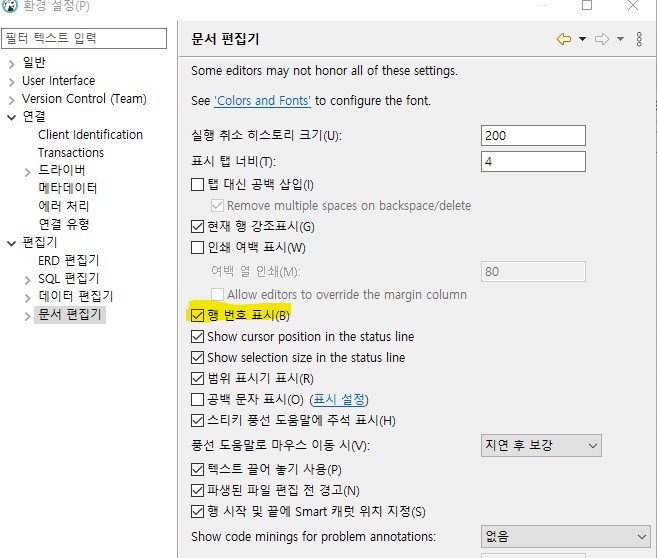Enable 인쇄 여백 표시 checkbox
657x558 pixels.
click(x=197, y=247)
